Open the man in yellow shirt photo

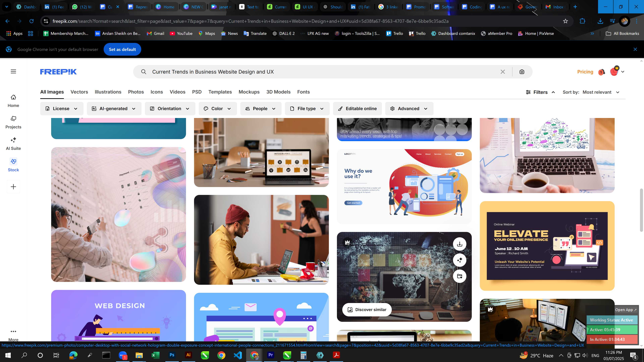(261, 240)
